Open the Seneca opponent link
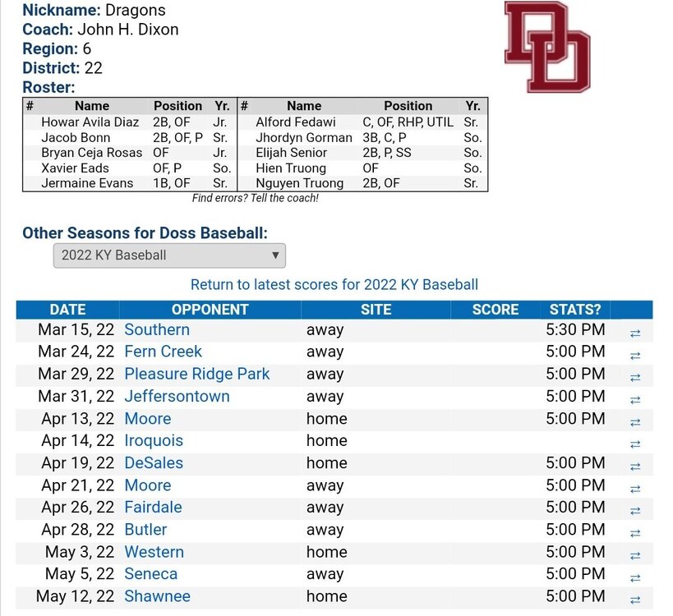Screen dimensions: 673x616 [150, 574]
